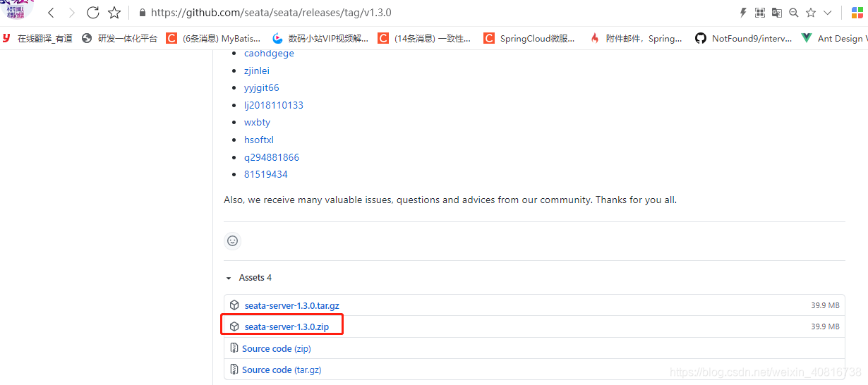The width and height of the screenshot is (868, 385).
Task: Open contributor yyjgit66's profile
Action: click(x=262, y=88)
